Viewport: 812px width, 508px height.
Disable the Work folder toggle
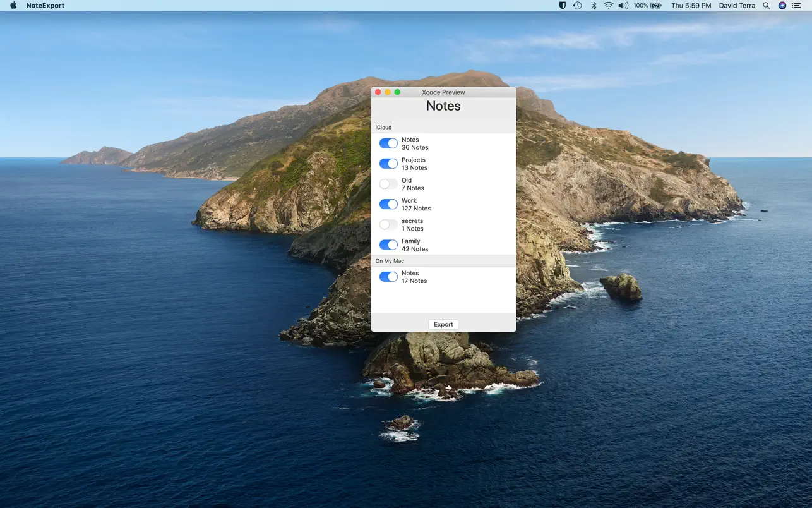point(388,204)
